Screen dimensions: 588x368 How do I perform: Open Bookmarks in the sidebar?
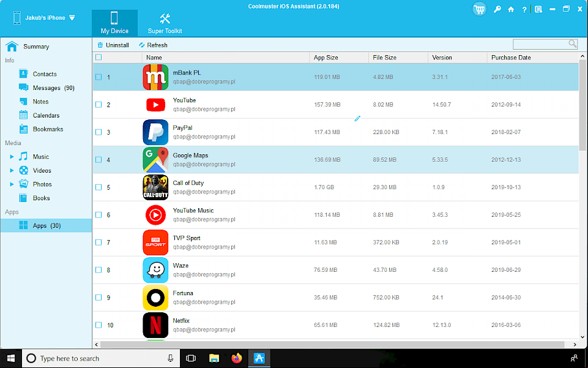tap(48, 129)
